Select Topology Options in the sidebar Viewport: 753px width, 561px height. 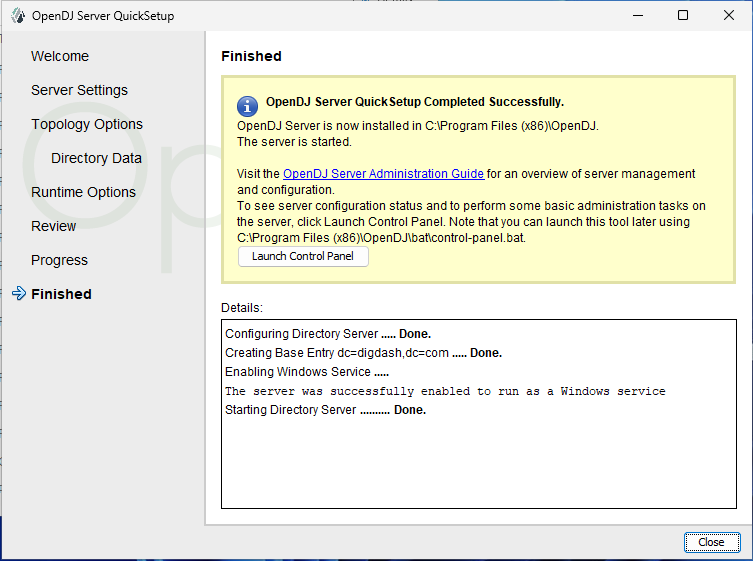coord(87,124)
